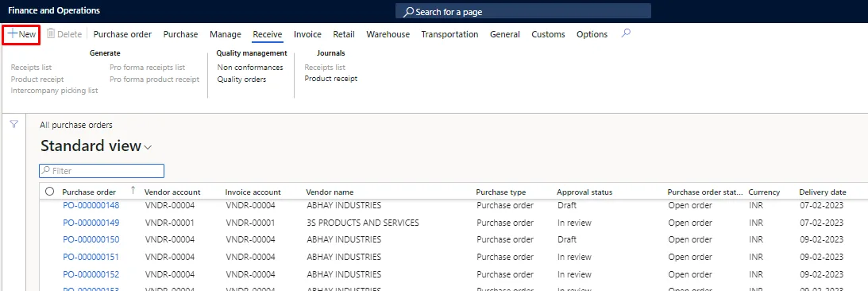Image resolution: width=868 pixels, height=291 pixels.
Task: Open the filter pane funnel icon
Action: click(x=15, y=125)
